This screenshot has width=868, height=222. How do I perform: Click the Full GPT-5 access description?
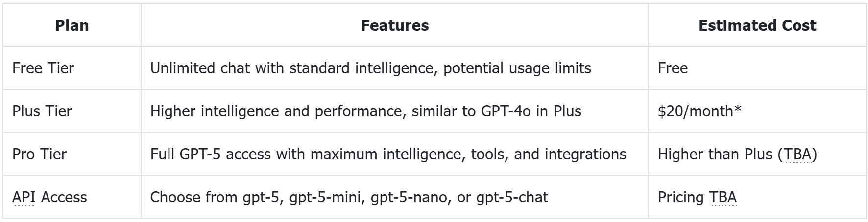[388, 154]
